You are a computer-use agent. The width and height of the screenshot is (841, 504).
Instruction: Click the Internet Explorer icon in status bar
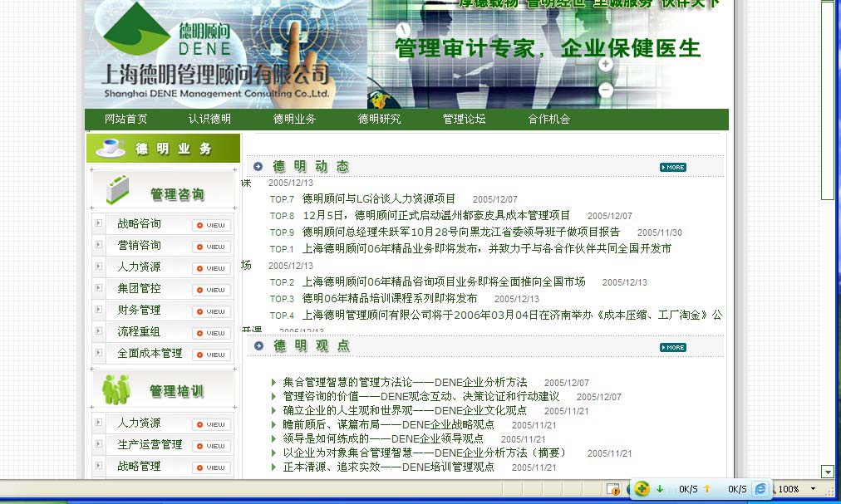pos(760,489)
